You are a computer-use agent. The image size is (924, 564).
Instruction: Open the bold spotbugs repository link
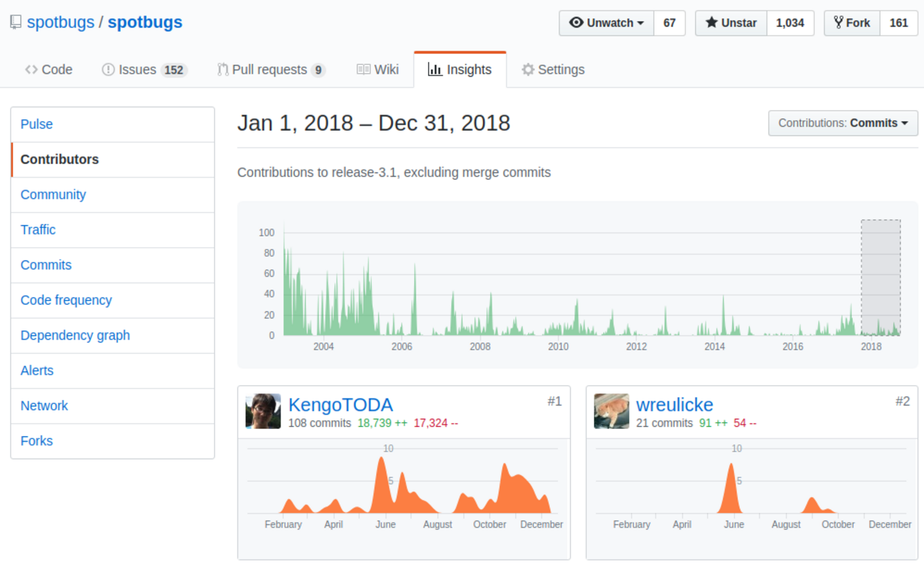coord(145,23)
